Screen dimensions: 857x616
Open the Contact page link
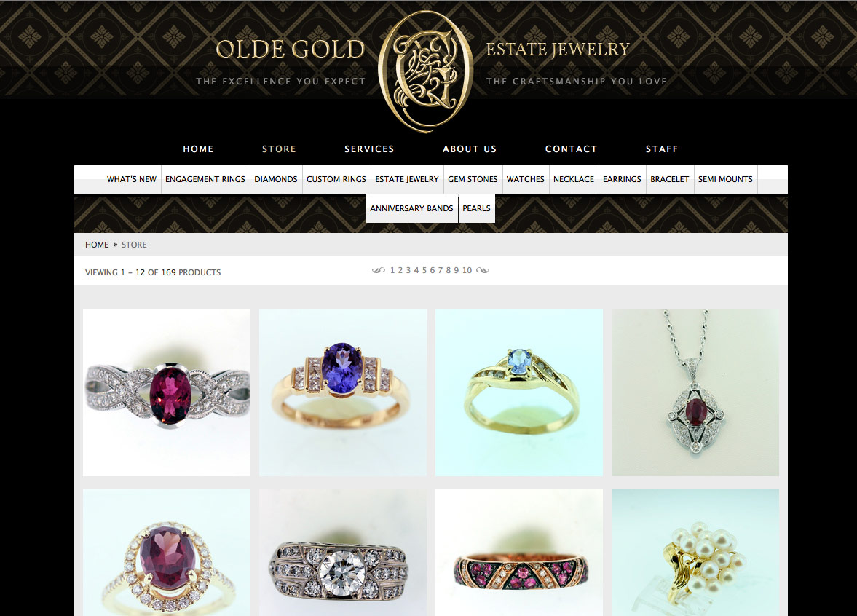coord(571,149)
